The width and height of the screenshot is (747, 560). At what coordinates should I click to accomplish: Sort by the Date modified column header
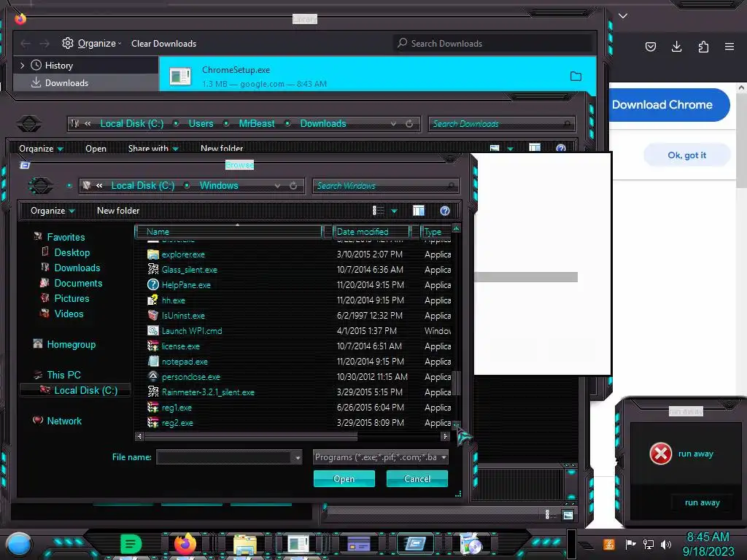(x=371, y=232)
